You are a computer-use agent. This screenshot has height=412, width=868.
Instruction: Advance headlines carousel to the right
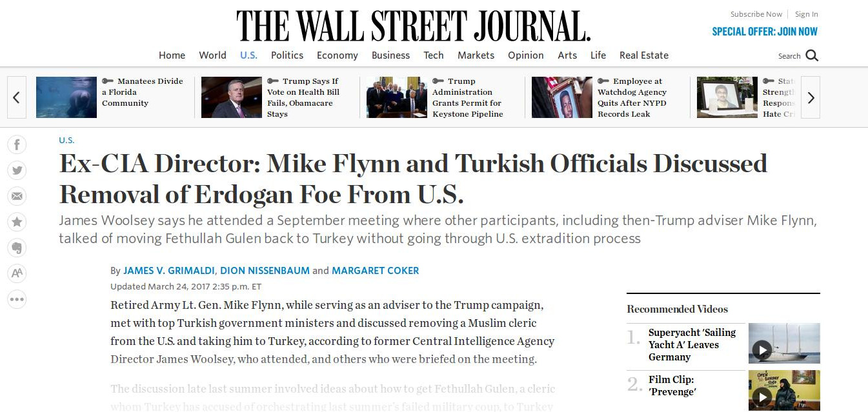point(811,97)
